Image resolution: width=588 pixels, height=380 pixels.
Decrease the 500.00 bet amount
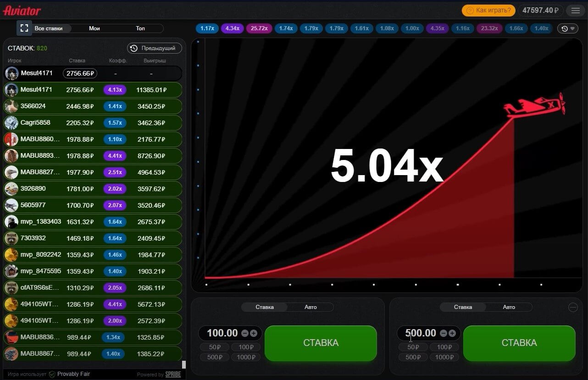click(x=444, y=333)
